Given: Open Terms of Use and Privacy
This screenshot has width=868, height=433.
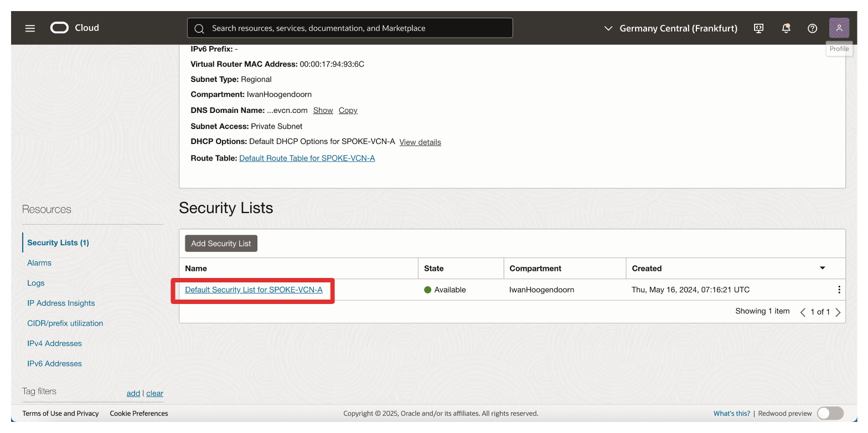Looking at the screenshot, I should (61, 413).
